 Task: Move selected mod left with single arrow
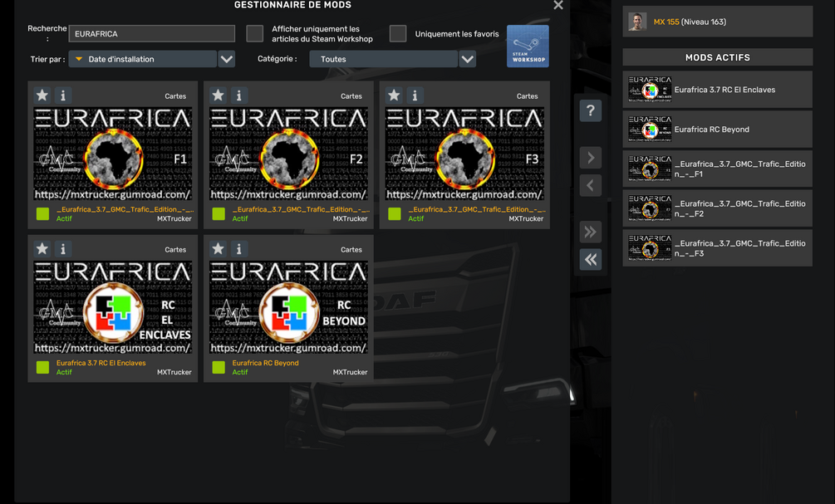(x=591, y=185)
